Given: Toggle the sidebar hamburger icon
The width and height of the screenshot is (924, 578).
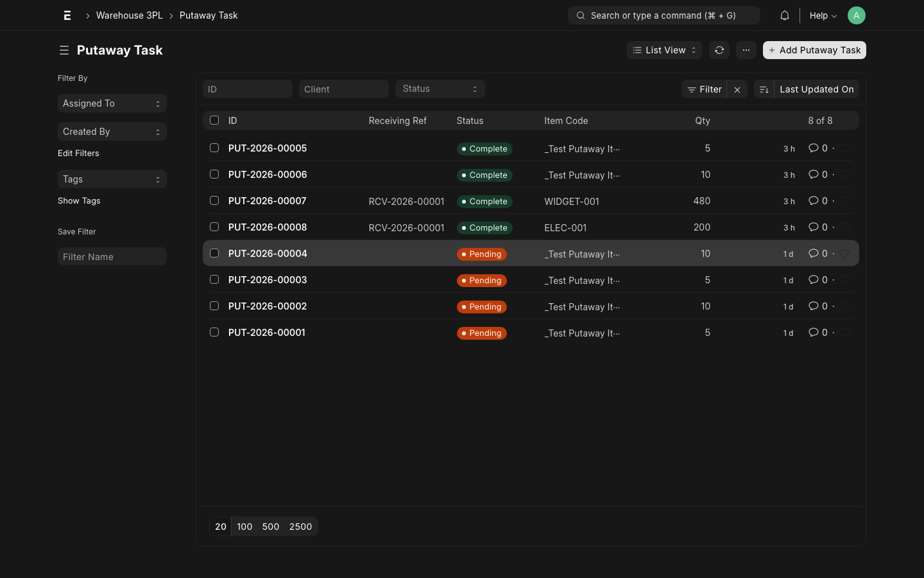Looking at the screenshot, I should 64,50.
